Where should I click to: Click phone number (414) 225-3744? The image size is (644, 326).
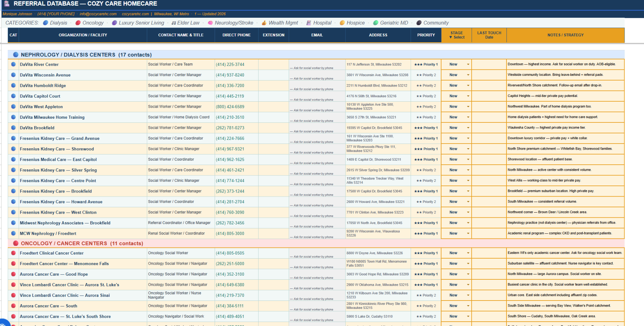coord(230,64)
